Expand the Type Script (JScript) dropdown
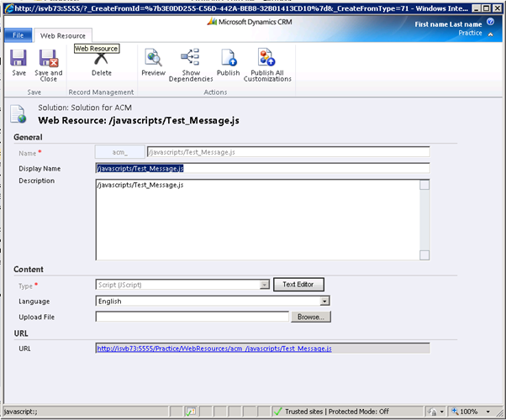 click(264, 285)
